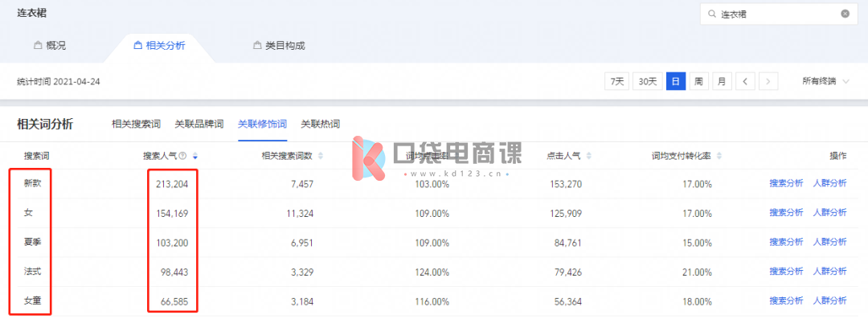868x319 pixels.
Task: Switch to 关联热词 tab
Action: pos(320,124)
